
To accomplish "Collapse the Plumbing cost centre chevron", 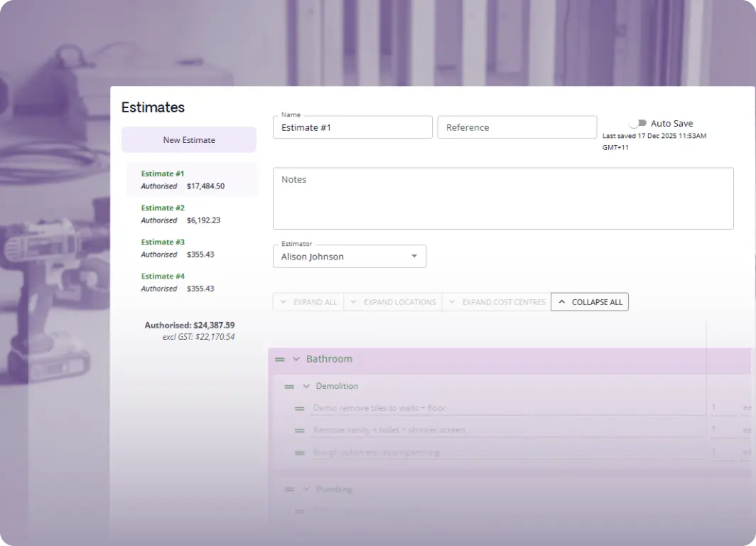I will pos(306,490).
